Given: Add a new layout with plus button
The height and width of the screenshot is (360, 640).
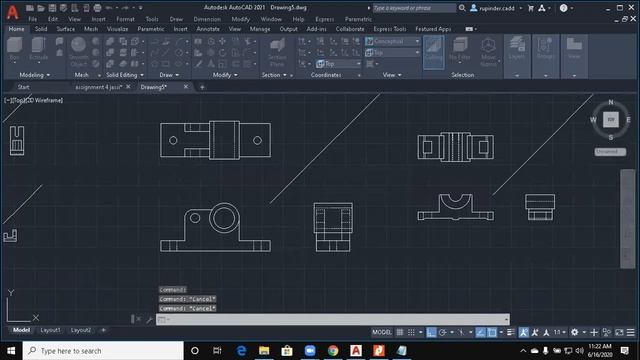Looking at the screenshot, I should pos(103,330).
